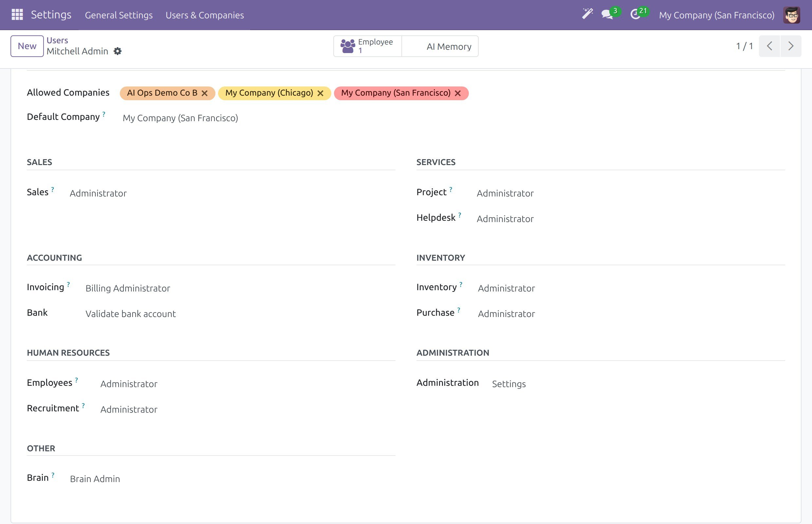The image size is (812, 524).
Task: Open the gear actions menu beside Mitchell Admin
Action: pos(117,51)
